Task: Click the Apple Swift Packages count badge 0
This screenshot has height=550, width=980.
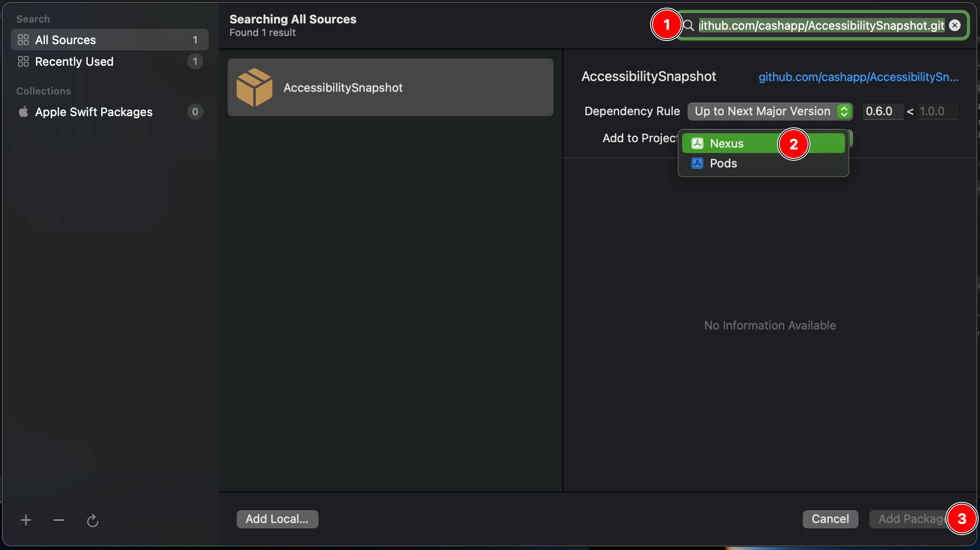Action: (x=195, y=112)
